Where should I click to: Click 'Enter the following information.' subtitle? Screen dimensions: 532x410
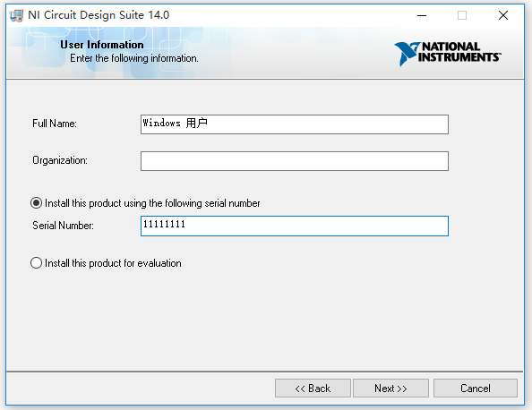tap(134, 58)
